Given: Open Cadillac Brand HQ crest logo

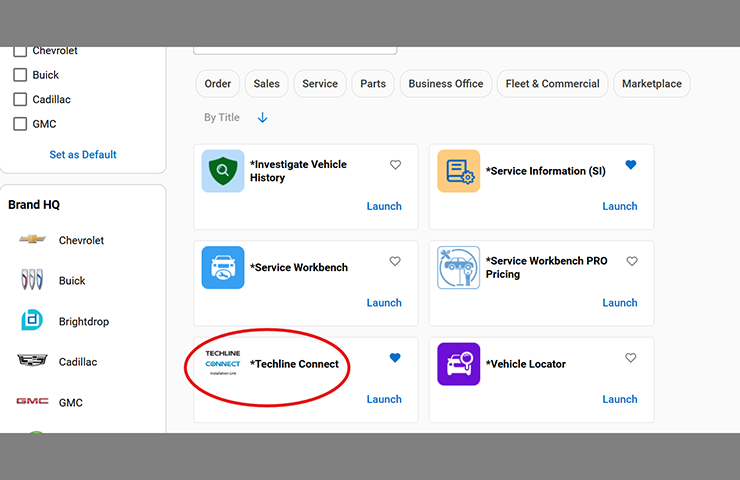Looking at the screenshot, I should 32,361.
